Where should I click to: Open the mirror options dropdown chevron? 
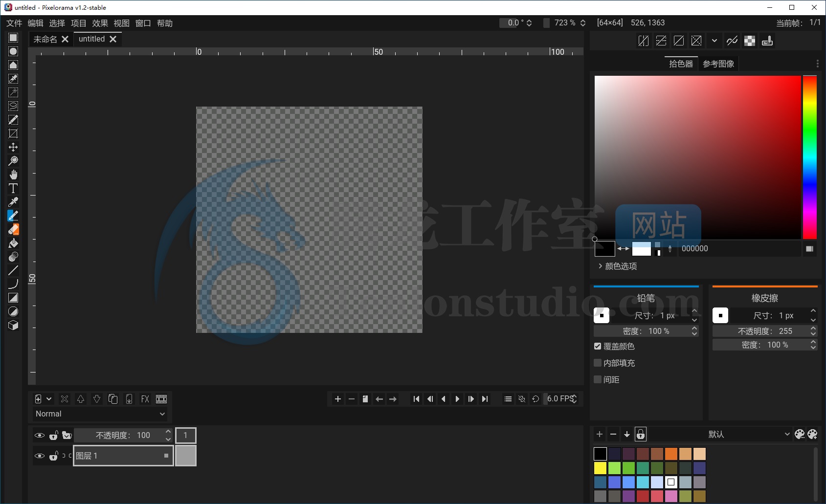[x=714, y=41]
